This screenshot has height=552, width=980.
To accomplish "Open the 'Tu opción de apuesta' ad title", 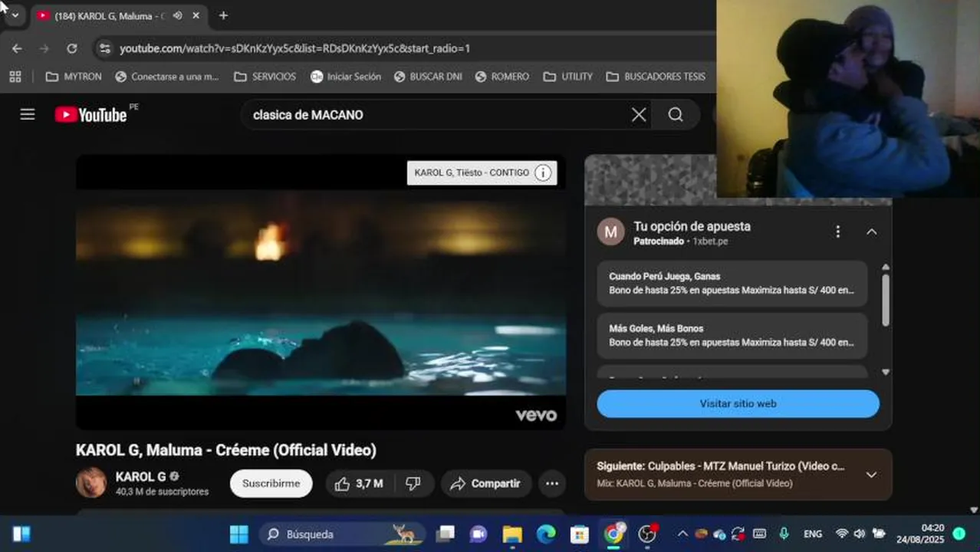I will [692, 226].
